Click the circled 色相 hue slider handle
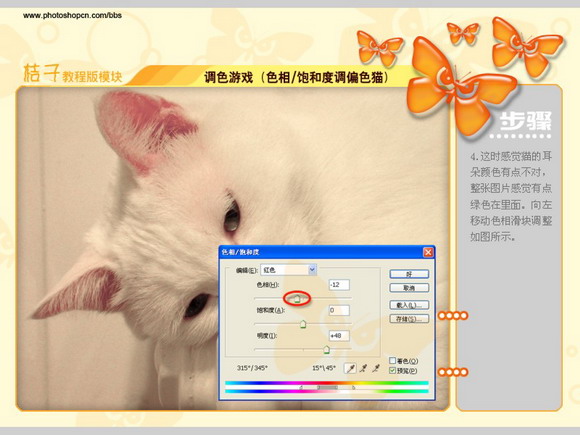The height and width of the screenshot is (435, 580). point(297,299)
